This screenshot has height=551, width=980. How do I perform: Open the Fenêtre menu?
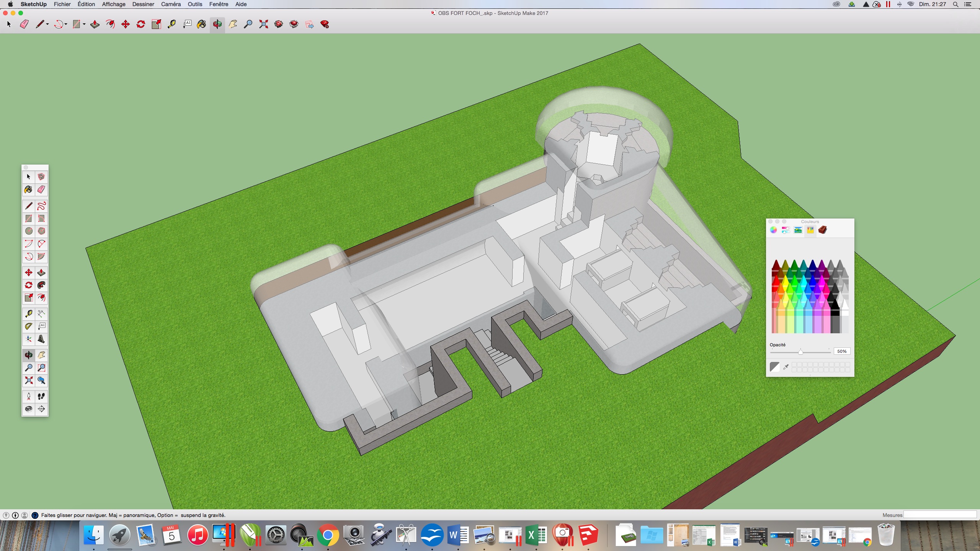tap(219, 4)
